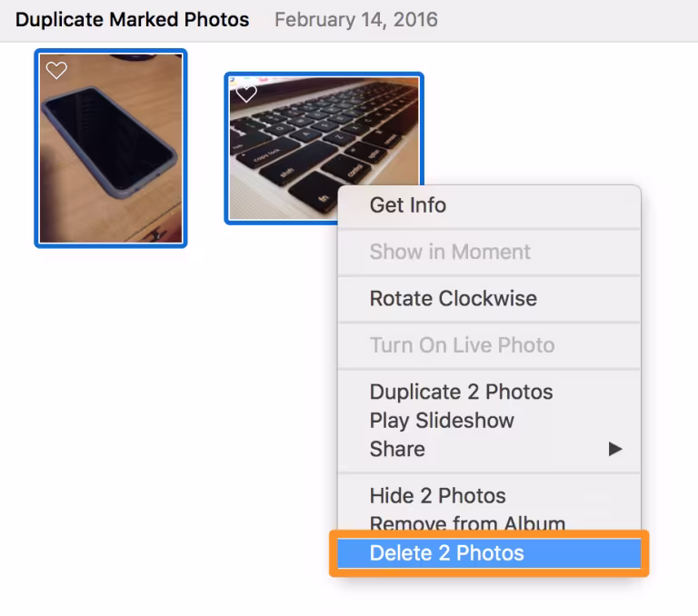Select the phone photo thumbnail
Screen dimensions: 698x616
pos(110,164)
